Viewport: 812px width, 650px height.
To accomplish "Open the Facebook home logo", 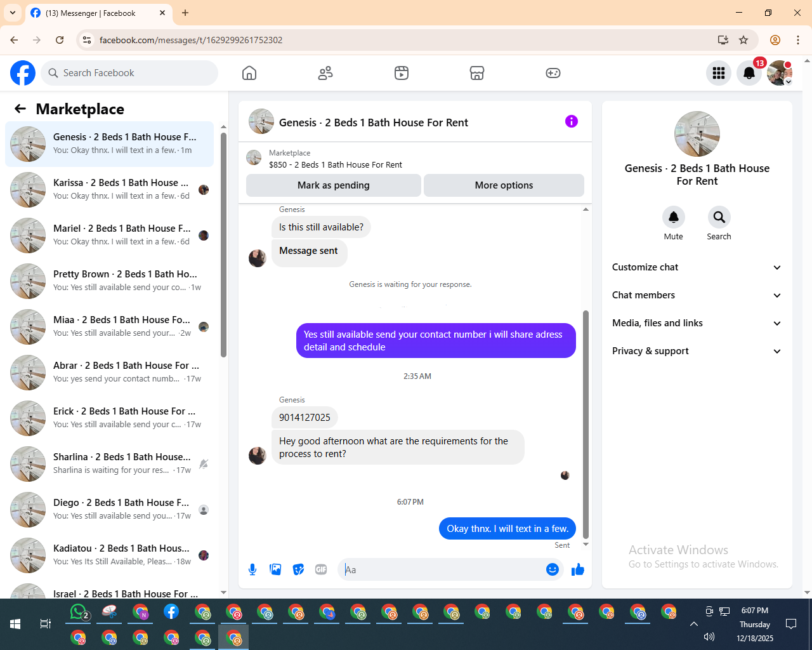I will point(23,73).
